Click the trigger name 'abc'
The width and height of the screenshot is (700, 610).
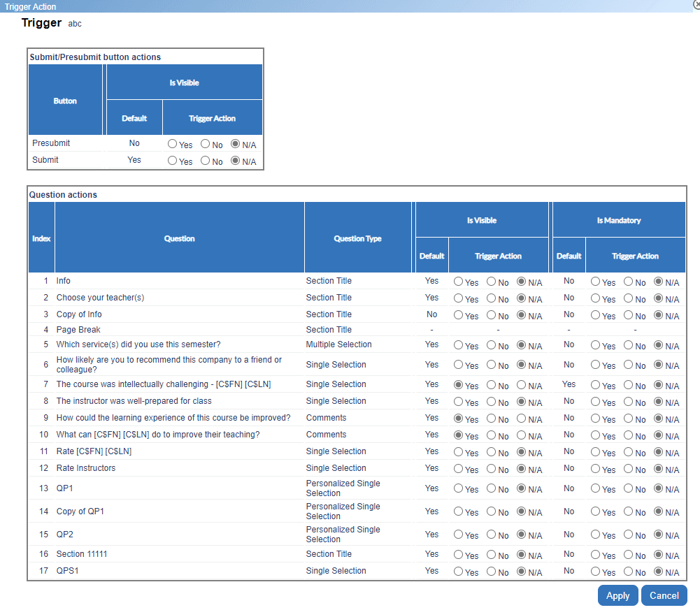pyautogui.click(x=75, y=24)
